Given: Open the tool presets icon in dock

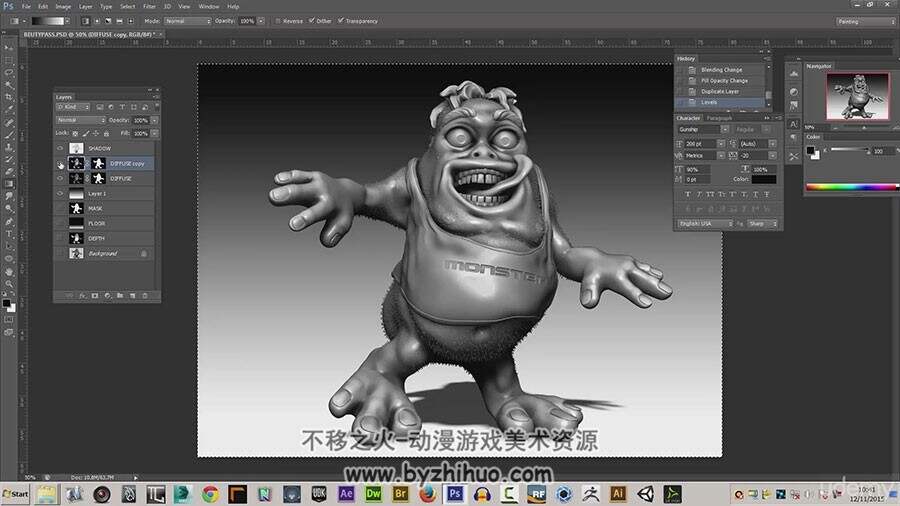Looking at the screenshot, I should [x=793, y=156].
